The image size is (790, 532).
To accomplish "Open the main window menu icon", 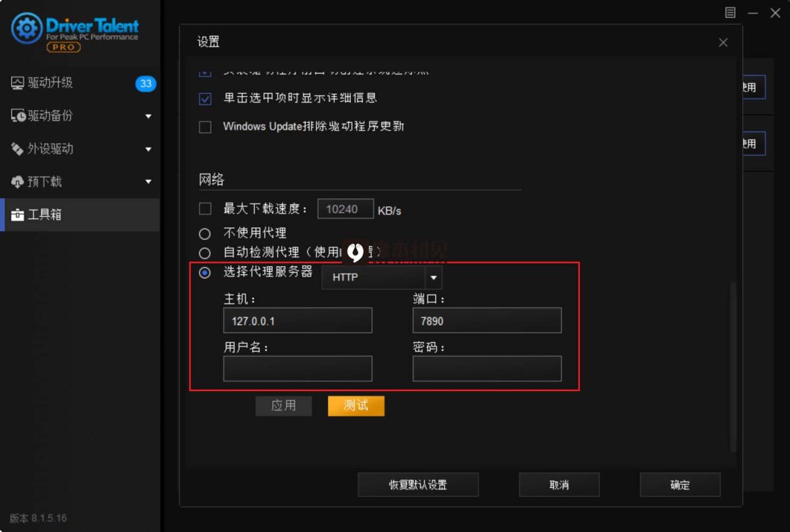I will point(730,13).
